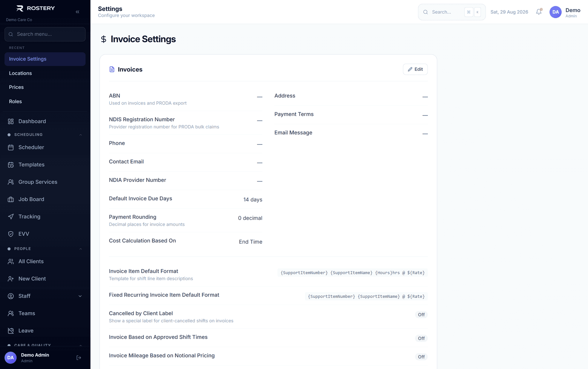Click the Teams icon in sidebar

coord(11,313)
